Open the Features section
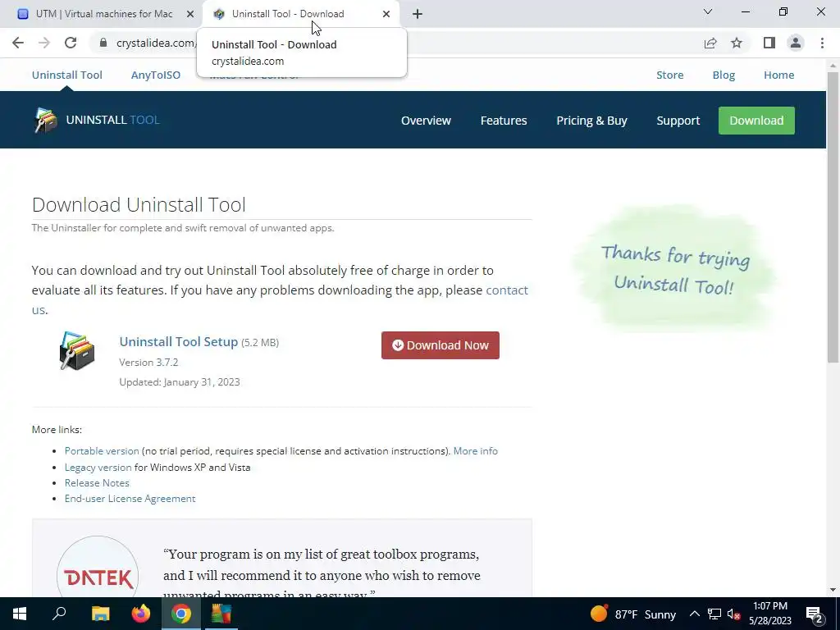840x630 pixels. pyautogui.click(x=504, y=121)
